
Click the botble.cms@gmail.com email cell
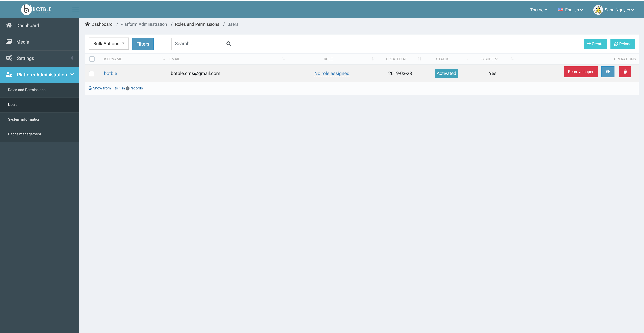pyautogui.click(x=195, y=73)
